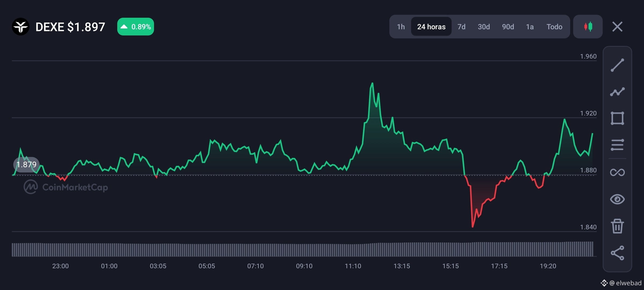Click the 07:10 time axis label

[255, 266]
